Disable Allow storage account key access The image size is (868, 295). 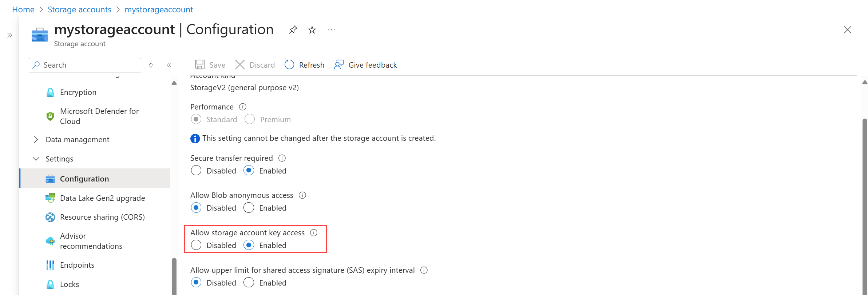pyautogui.click(x=196, y=245)
